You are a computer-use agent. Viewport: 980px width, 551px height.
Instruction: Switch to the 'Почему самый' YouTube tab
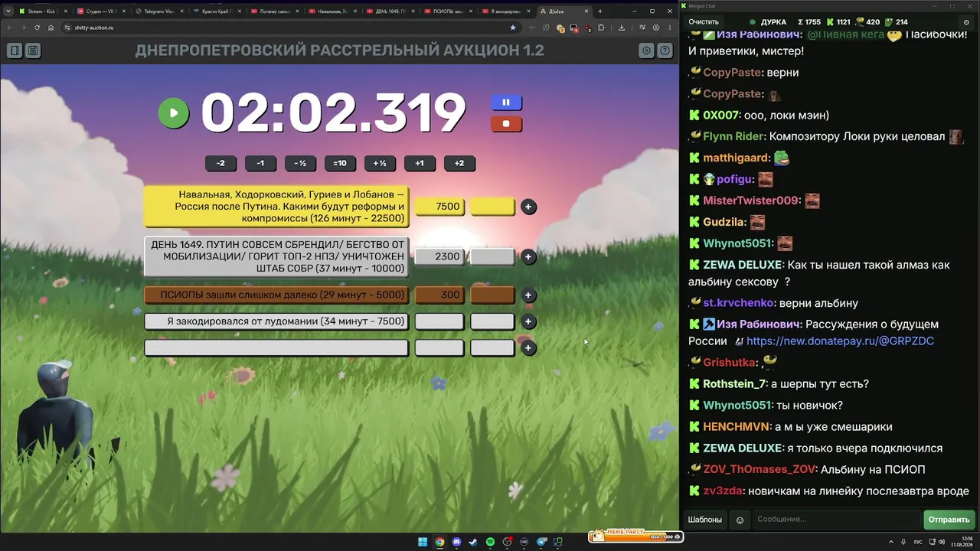pyautogui.click(x=276, y=11)
